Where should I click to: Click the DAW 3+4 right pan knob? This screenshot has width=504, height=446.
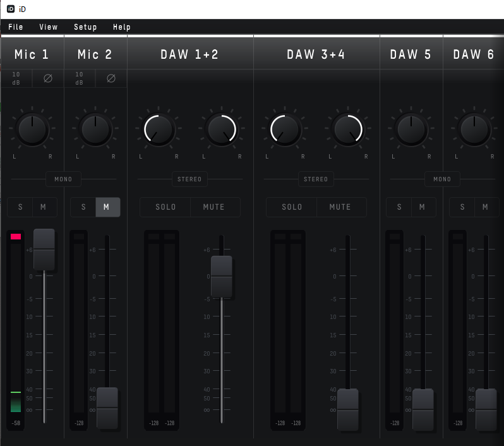point(348,130)
